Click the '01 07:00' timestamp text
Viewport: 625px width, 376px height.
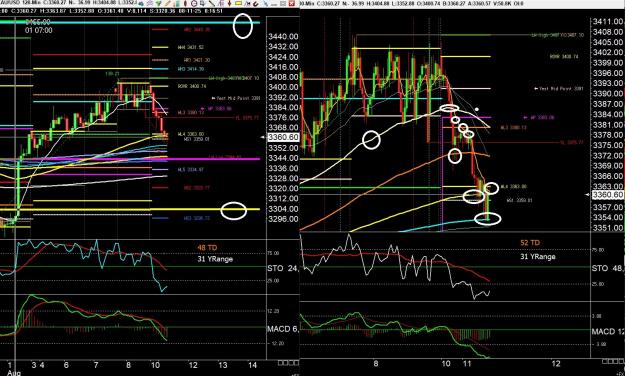(x=39, y=30)
